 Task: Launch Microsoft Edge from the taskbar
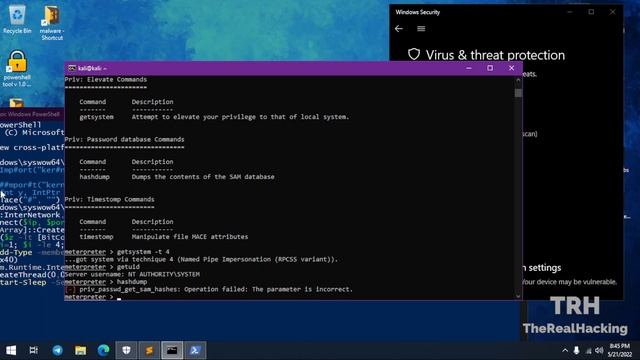click(103, 350)
